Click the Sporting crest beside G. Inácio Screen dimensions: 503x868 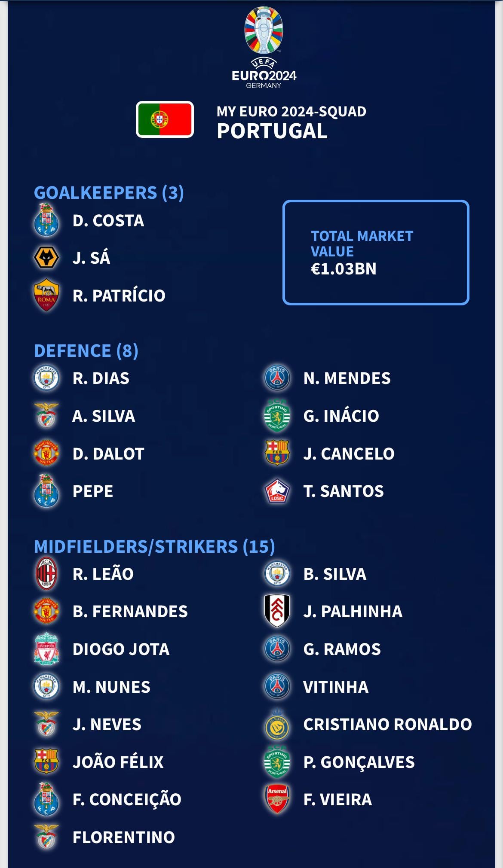point(277,415)
